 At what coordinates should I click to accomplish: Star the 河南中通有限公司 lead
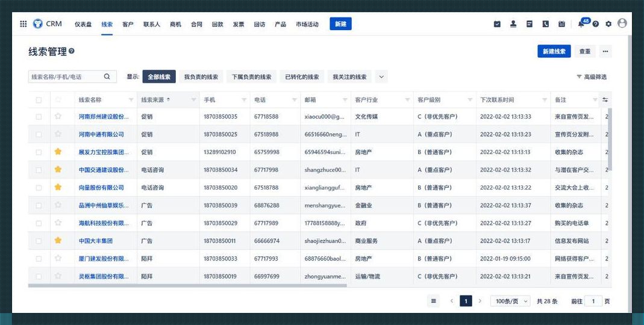pyautogui.click(x=58, y=134)
